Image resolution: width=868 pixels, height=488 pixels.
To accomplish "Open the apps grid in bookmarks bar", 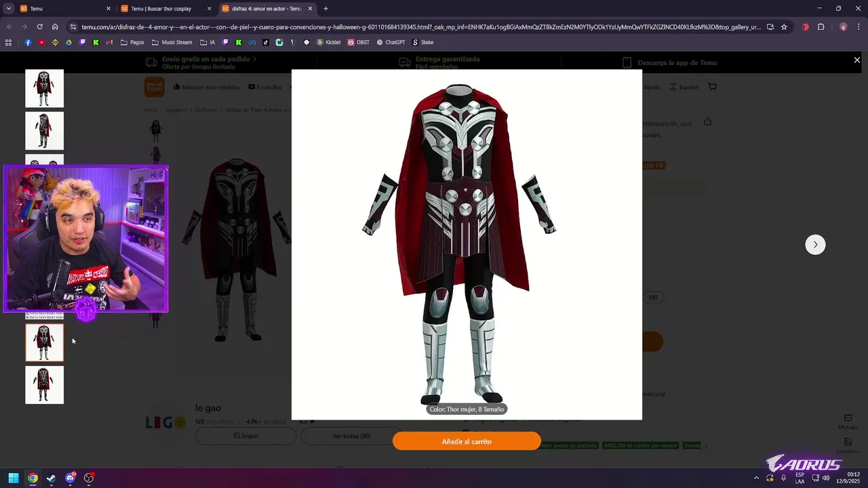I will click(8, 42).
